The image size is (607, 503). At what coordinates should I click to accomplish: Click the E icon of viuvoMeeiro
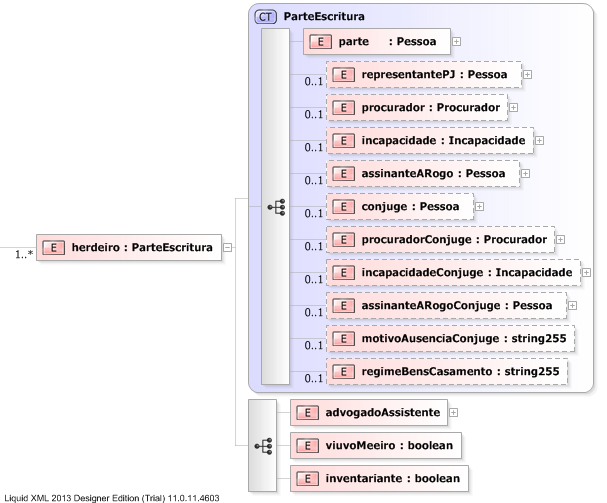point(309,445)
